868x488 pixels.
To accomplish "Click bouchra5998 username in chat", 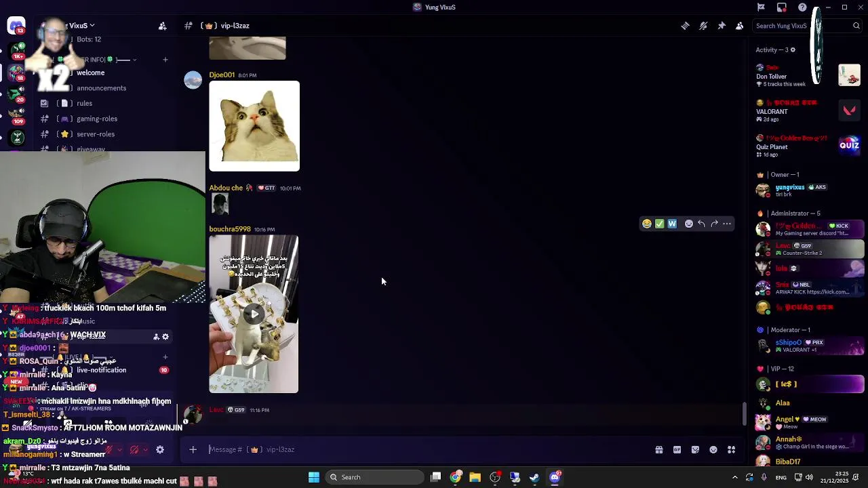I will [x=230, y=229].
